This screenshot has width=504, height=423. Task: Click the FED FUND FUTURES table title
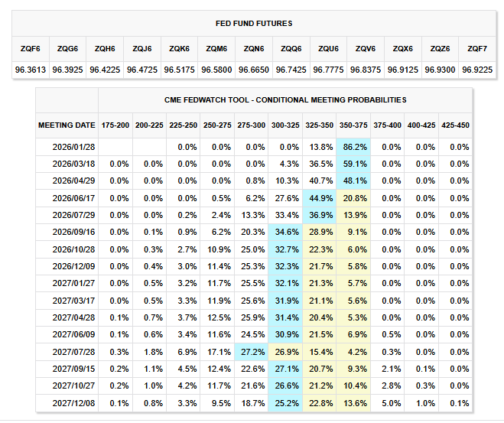click(x=253, y=24)
